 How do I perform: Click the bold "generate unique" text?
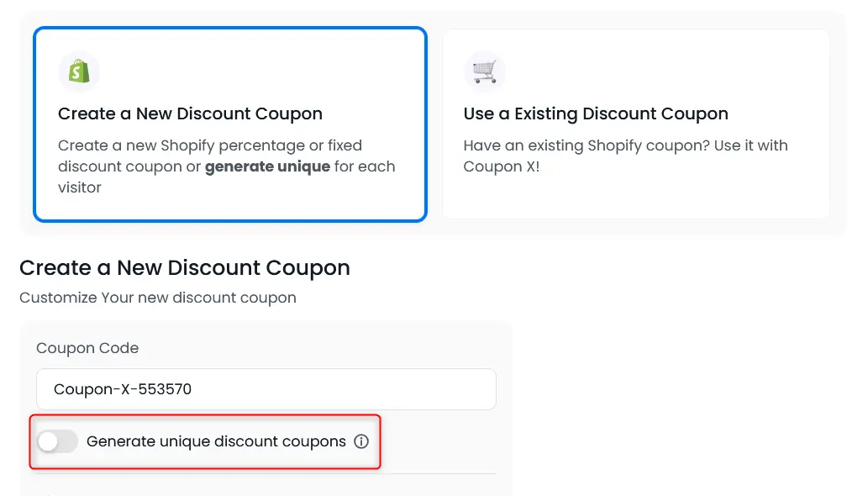(267, 166)
